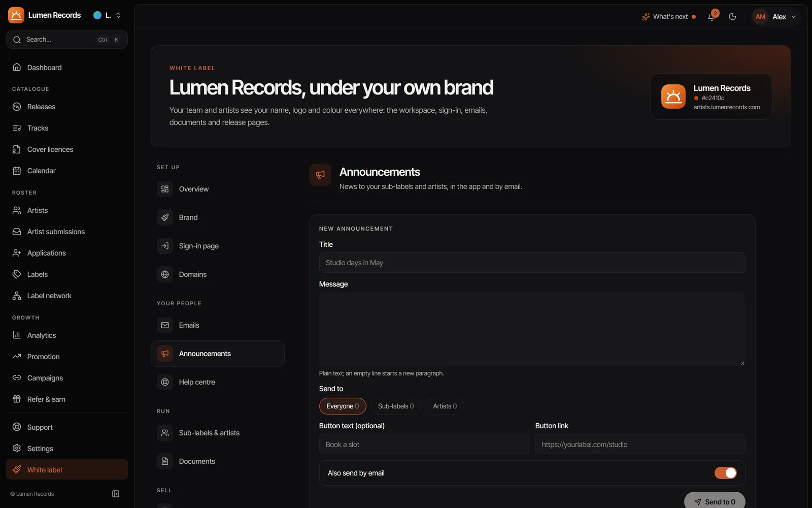Click the Title input field

532,263
